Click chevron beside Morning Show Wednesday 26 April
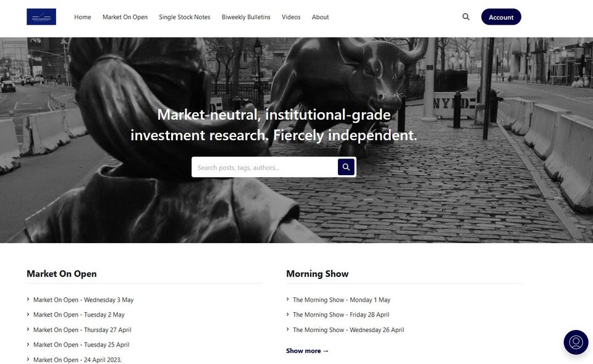This screenshot has height=364, width=593. (x=288, y=329)
